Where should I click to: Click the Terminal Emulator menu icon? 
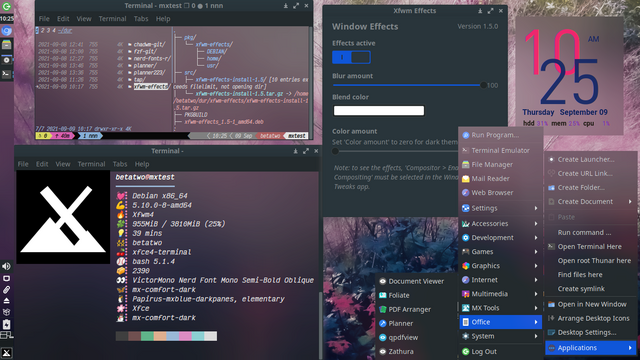click(465, 150)
